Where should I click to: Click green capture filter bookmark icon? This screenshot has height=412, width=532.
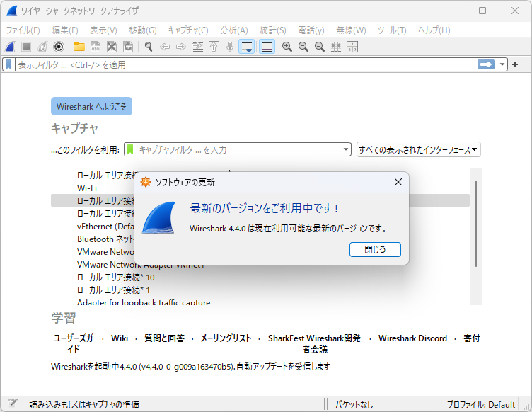(130, 149)
